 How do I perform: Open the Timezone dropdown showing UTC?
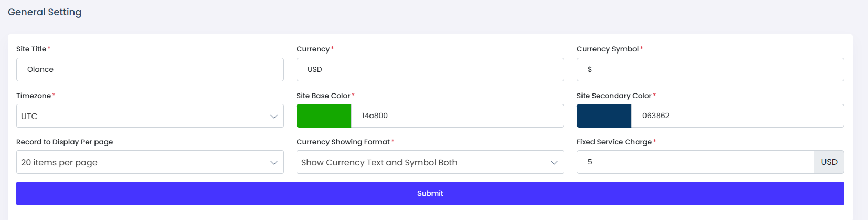click(150, 116)
